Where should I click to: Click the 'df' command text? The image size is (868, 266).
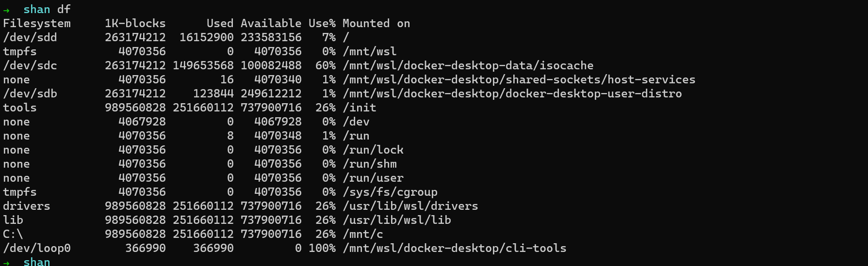click(64, 9)
